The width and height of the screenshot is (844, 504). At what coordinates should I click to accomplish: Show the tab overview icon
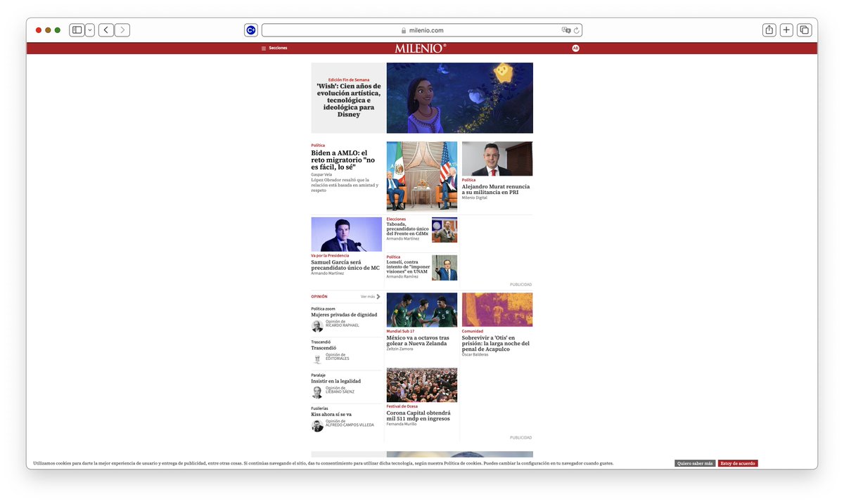point(804,30)
